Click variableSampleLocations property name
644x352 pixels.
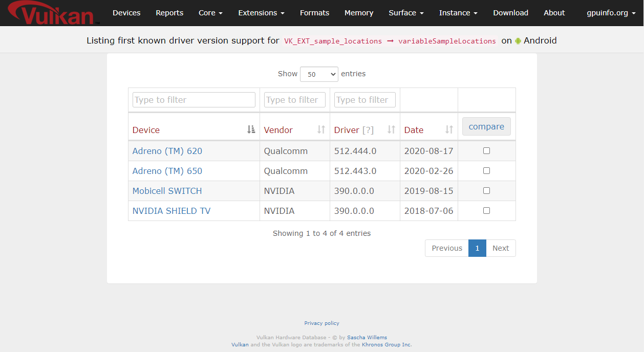tap(447, 41)
